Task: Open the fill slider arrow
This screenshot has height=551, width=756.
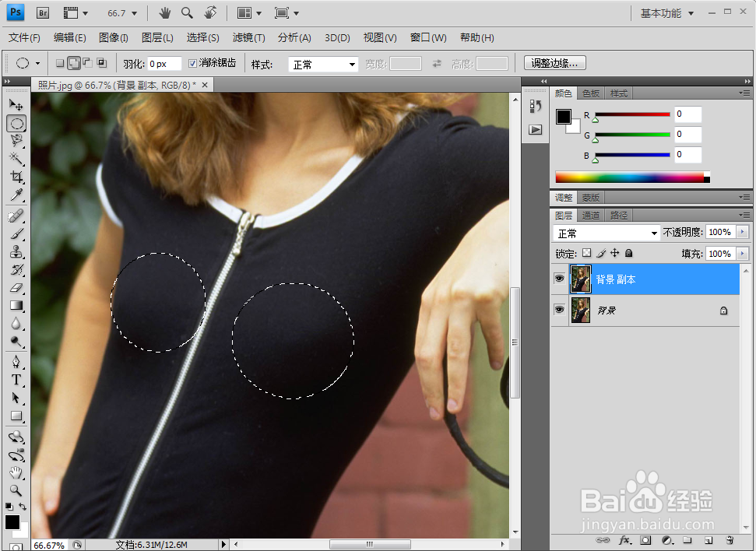Action: click(743, 254)
